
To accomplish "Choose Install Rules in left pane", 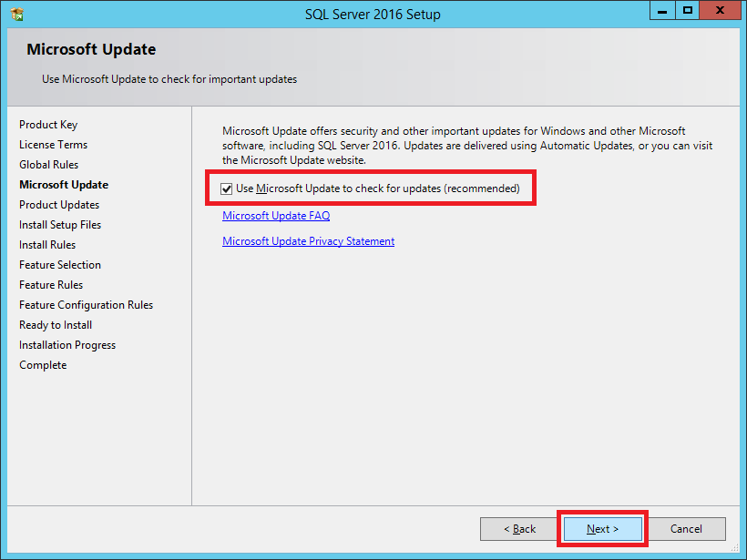I will (x=47, y=245).
